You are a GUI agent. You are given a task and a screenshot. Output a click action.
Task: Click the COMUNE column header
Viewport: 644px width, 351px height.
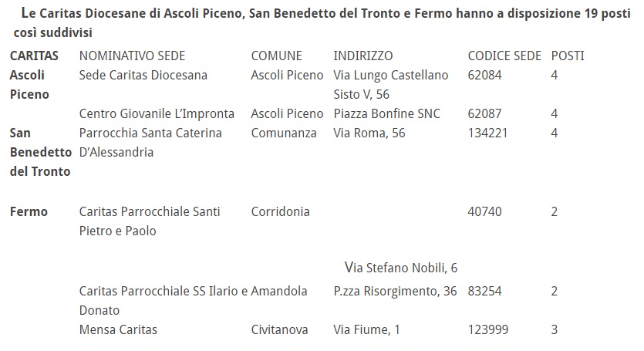point(277,56)
